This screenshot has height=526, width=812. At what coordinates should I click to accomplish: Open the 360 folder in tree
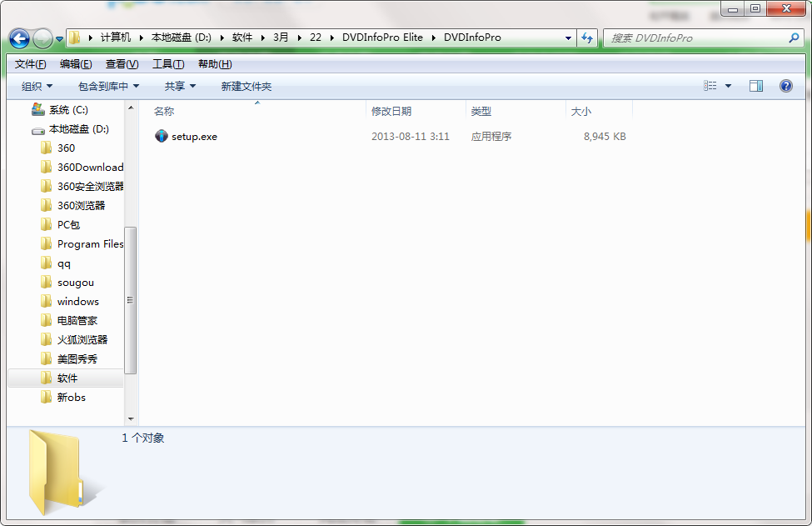67,148
